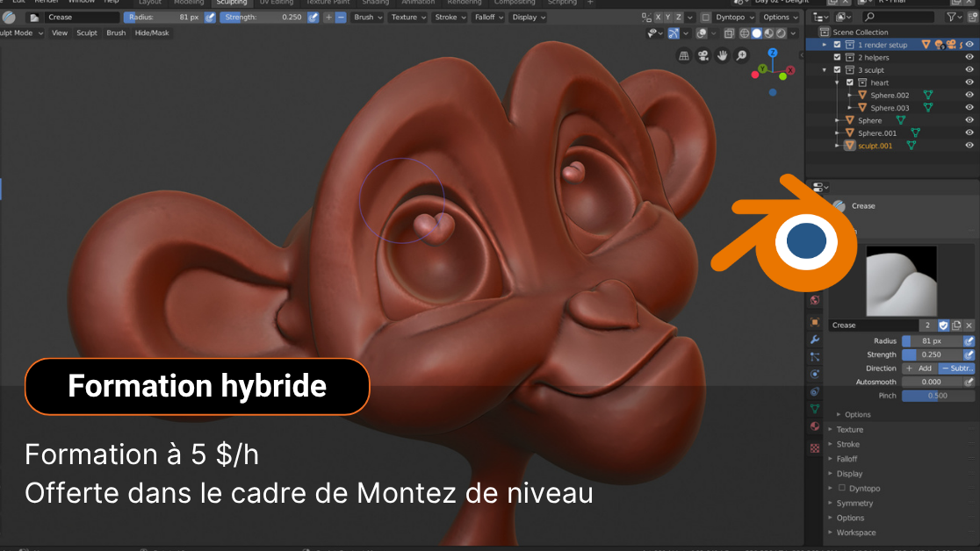Open Object Data properties green triangle tab
The height and width of the screenshot is (551, 980).
coord(815,409)
